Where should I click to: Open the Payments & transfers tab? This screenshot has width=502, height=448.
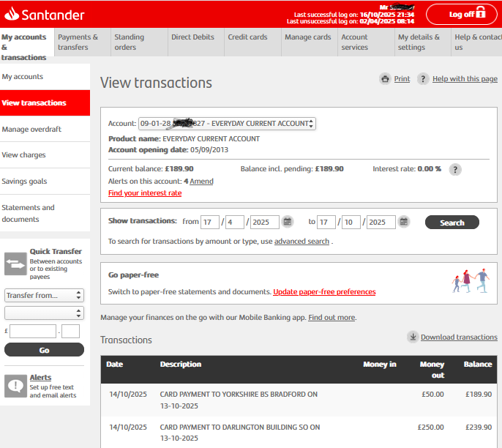(80, 42)
